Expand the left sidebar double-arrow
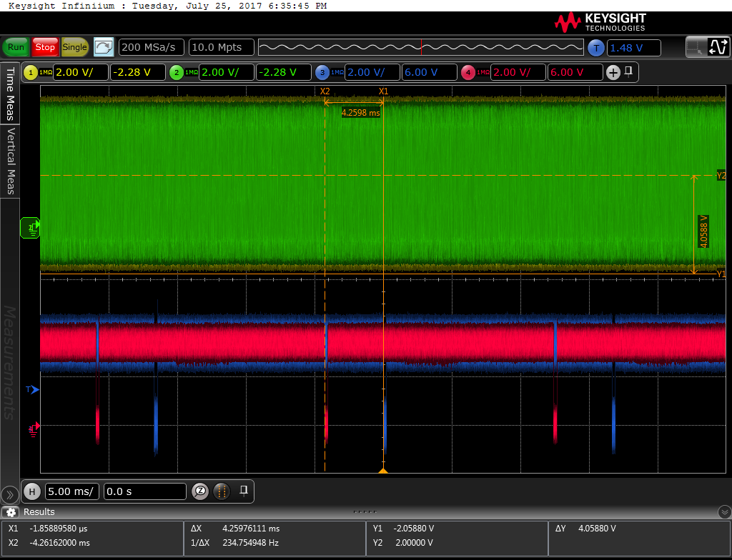The width and height of the screenshot is (732, 560). click(x=10, y=494)
